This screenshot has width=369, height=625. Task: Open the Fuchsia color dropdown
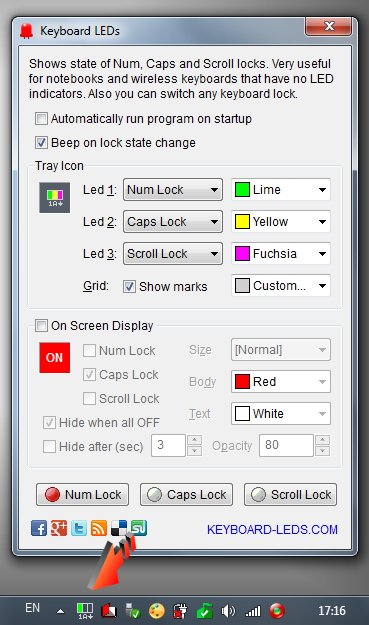click(281, 254)
